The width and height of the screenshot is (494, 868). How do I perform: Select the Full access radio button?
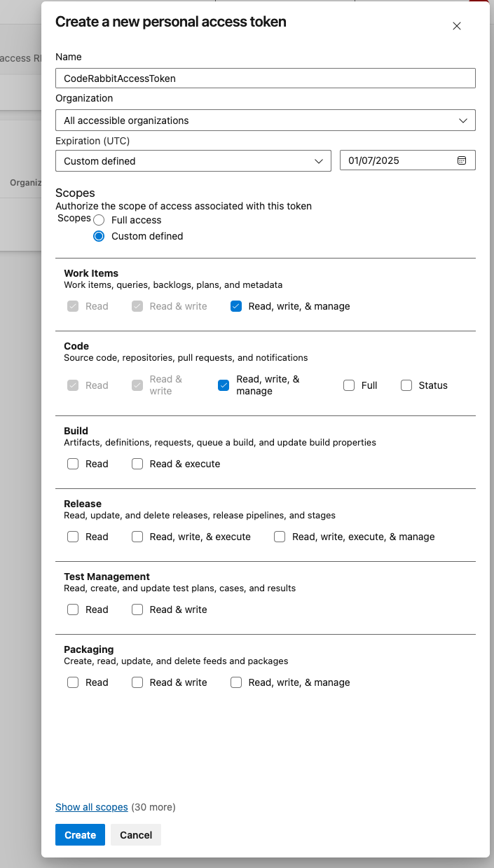pyautogui.click(x=99, y=220)
